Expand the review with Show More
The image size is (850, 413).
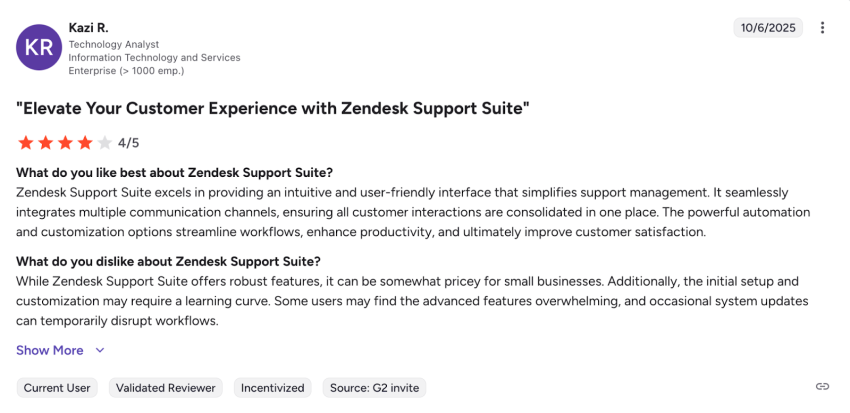point(50,350)
